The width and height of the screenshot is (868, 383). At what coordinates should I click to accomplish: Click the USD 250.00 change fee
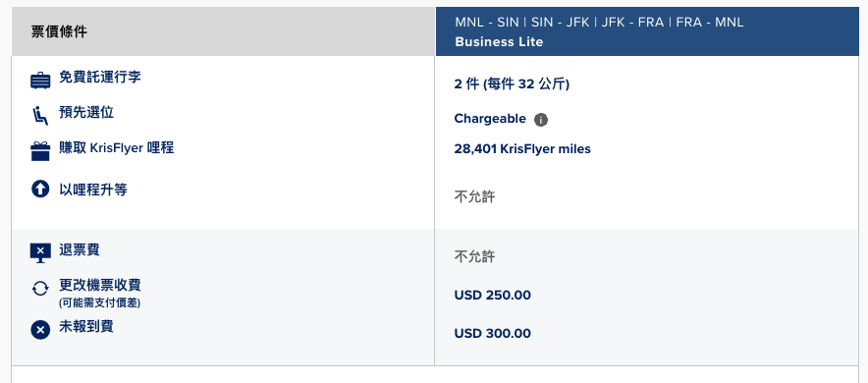click(493, 296)
